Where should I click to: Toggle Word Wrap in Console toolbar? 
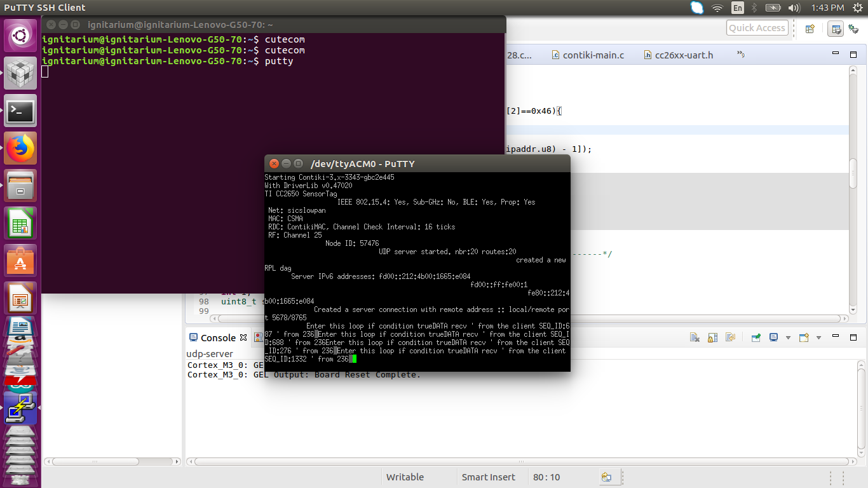[730, 337]
